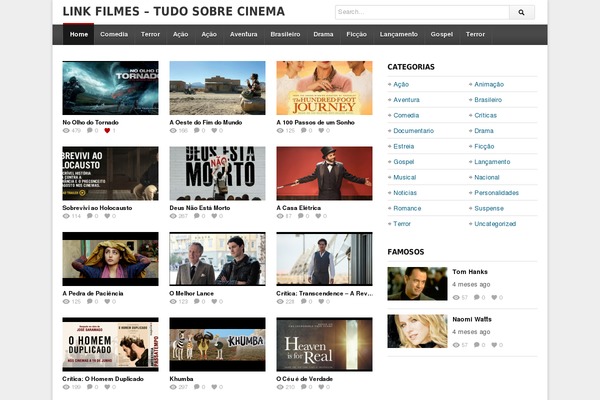Click the Link Filmes site title

tap(174, 11)
